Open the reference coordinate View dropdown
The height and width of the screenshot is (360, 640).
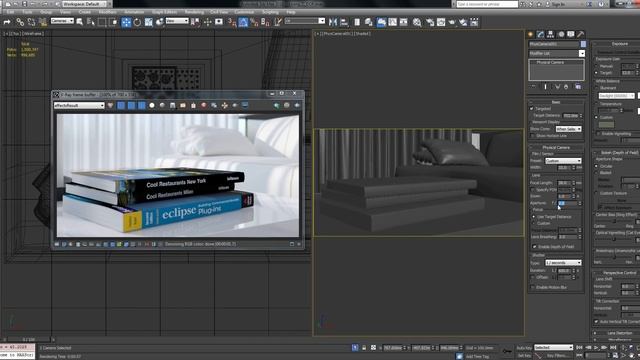pos(177,21)
